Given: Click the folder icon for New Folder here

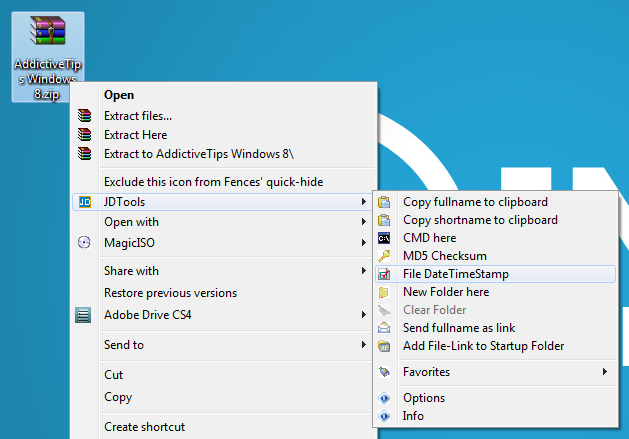Looking at the screenshot, I should [x=383, y=292].
